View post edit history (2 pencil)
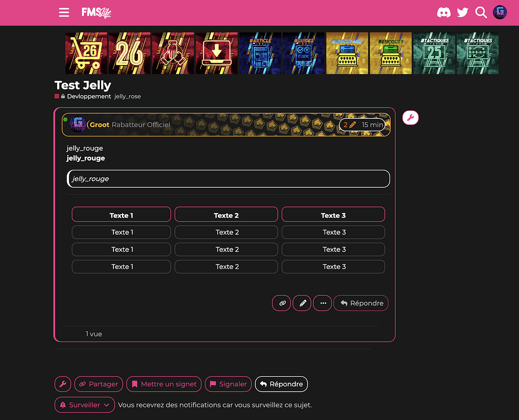The width and height of the screenshot is (519, 420). tap(350, 125)
